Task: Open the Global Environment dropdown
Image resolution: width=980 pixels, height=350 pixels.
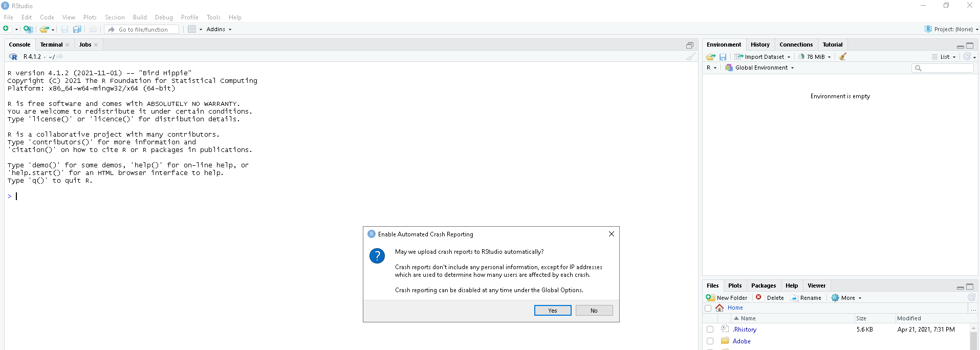Action: (759, 68)
